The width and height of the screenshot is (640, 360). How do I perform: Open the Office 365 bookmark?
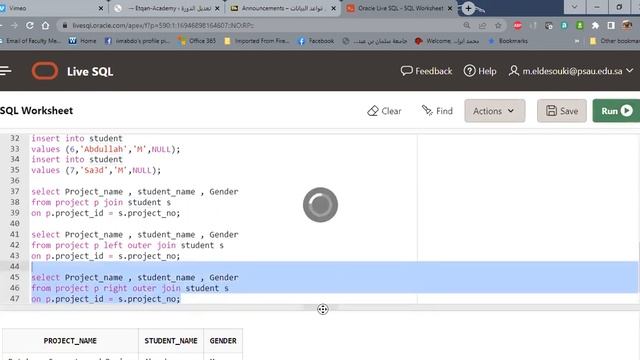[197, 41]
